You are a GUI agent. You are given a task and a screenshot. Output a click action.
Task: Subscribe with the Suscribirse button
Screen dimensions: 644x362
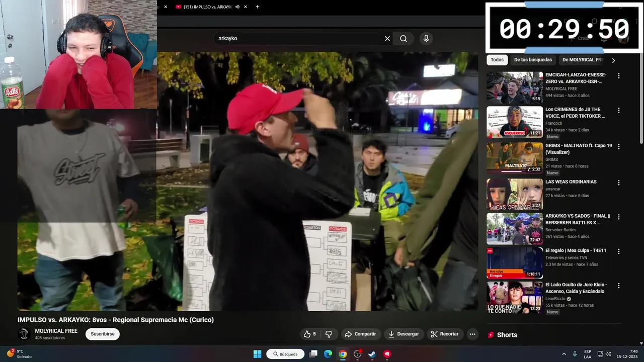103,334
